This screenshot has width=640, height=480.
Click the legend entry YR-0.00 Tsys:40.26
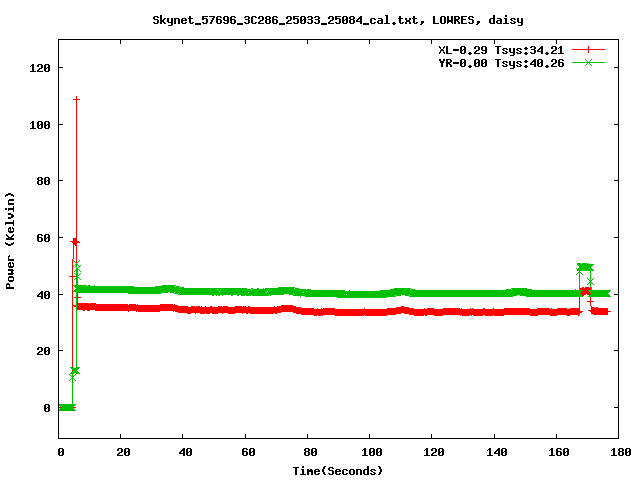click(501, 63)
